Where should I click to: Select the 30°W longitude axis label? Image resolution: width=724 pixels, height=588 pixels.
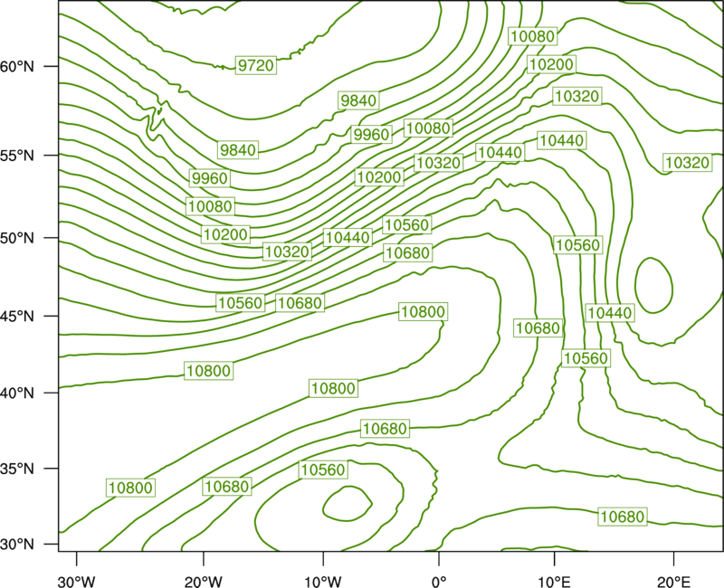76,581
